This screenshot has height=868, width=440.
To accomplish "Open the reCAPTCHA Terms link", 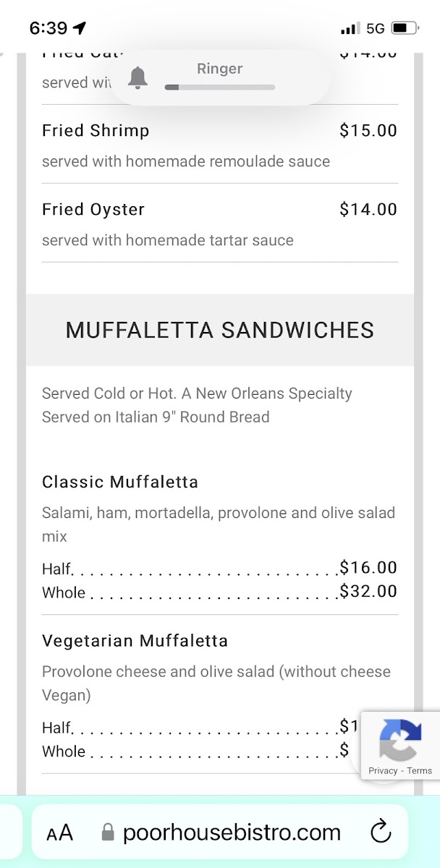I will click(x=420, y=770).
